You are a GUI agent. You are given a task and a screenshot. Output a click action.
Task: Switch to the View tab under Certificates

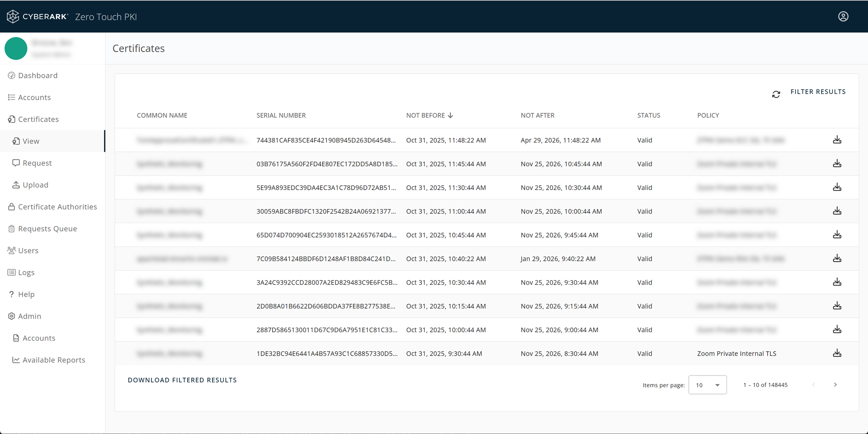click(x=31, y=141)
